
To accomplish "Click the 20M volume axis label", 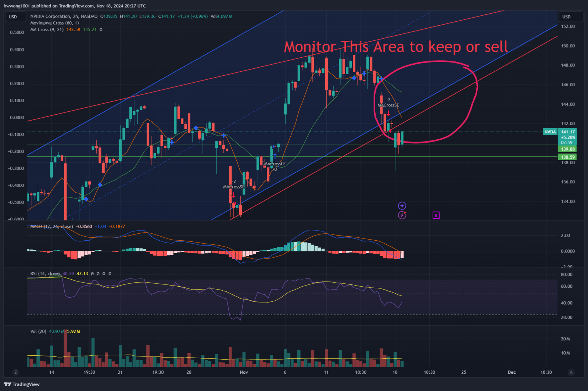I will pyautogui.click(x=565, y=339).
